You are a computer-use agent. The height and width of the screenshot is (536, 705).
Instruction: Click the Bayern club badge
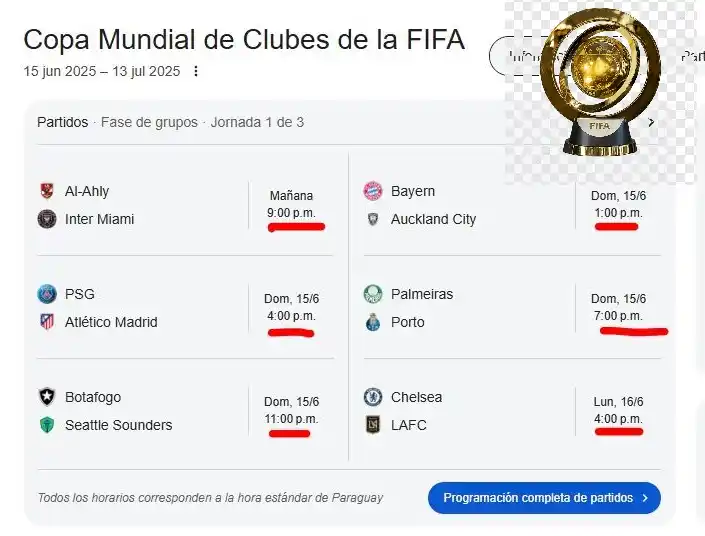[373, 191]
